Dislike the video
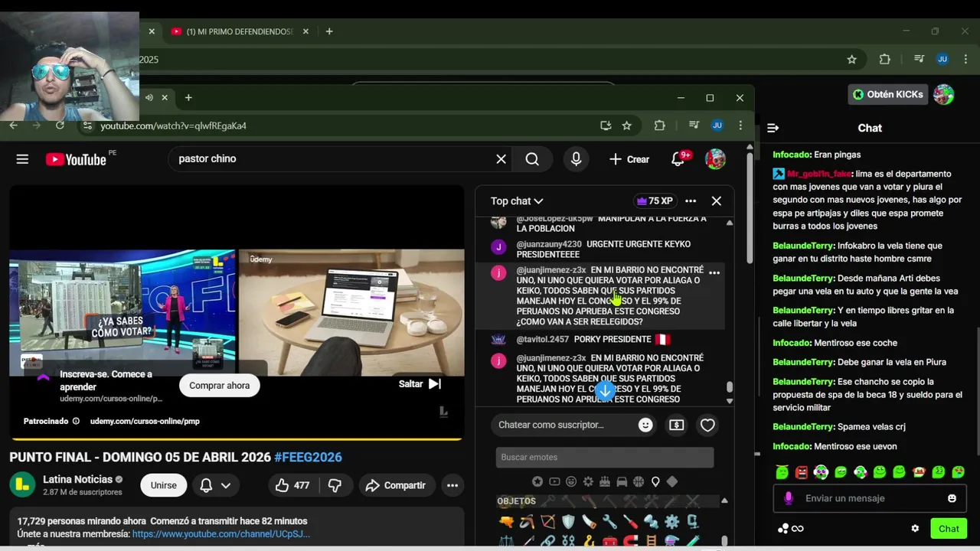Image resolution: width=980 pixels, height=551 pixels. tap(335, 485)
